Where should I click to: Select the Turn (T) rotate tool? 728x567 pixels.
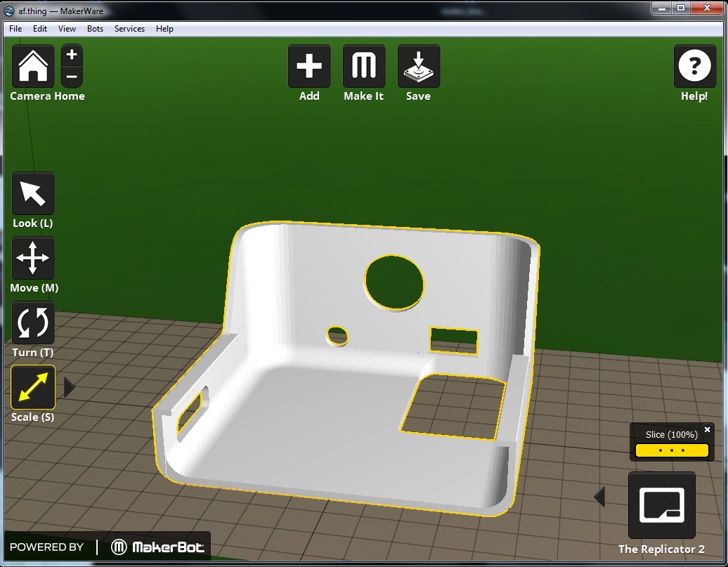(x=33, y=322)
